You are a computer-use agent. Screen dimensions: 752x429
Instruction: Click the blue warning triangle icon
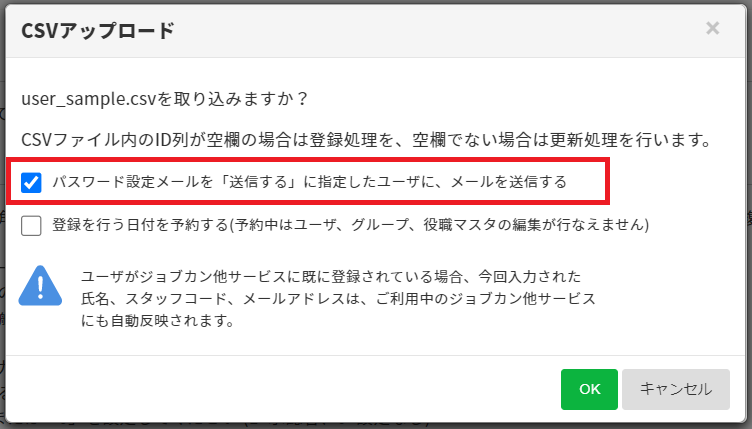tap(40, 286)
